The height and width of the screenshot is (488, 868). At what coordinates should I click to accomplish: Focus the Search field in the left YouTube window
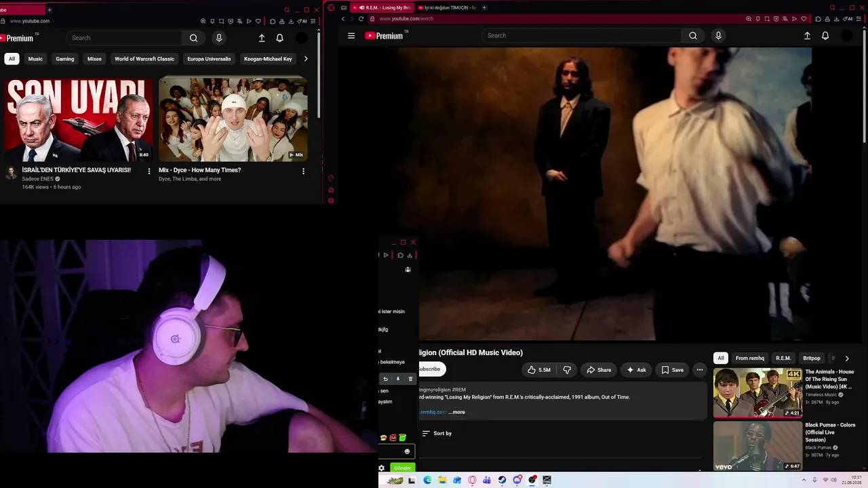[x=125, y=38]
